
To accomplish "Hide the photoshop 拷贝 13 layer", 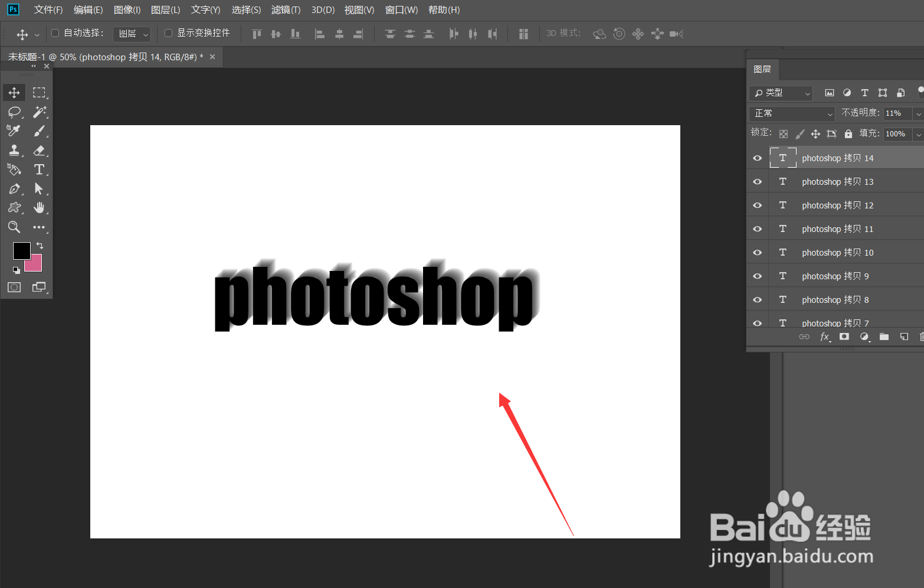I will point(758,182).
